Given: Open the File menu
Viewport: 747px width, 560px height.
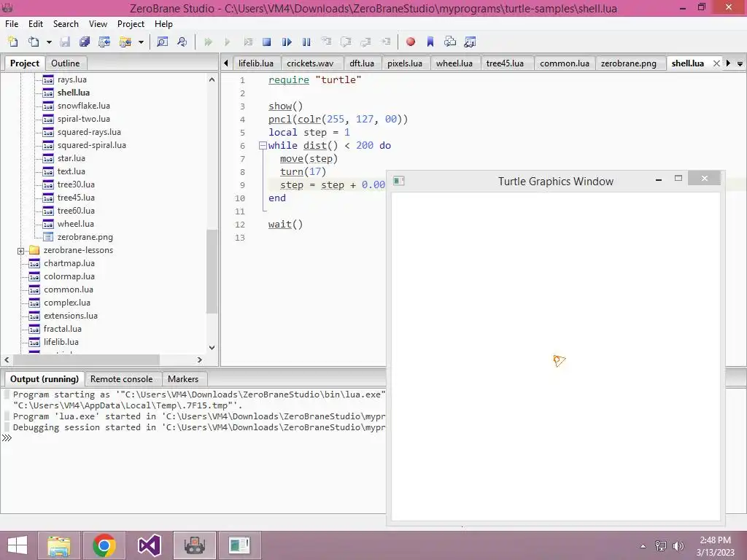Looking at the screenshot, I should (12, 24).
